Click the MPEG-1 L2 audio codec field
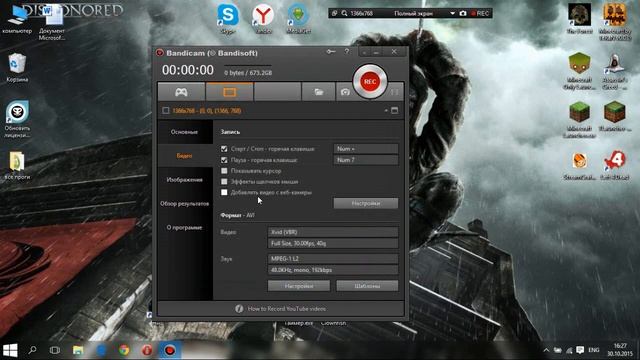This screenshot has width=640, height=360. [x=333, y=258]
